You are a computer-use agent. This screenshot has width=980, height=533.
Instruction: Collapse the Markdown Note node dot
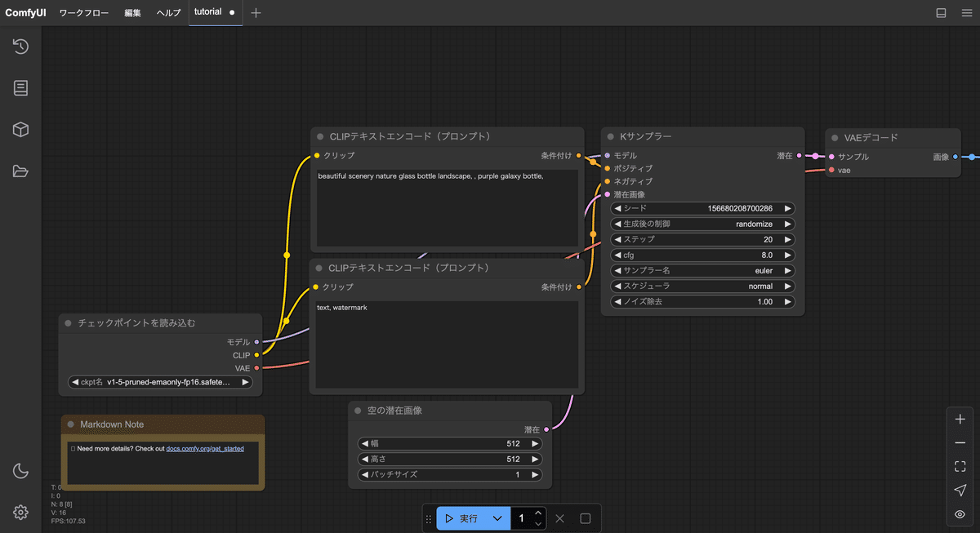(x=71, y=424)
